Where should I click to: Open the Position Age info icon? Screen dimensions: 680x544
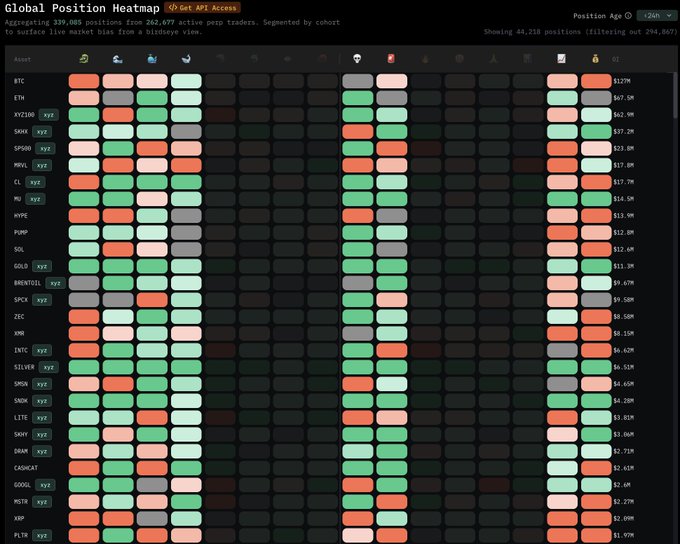click(628, 16)
